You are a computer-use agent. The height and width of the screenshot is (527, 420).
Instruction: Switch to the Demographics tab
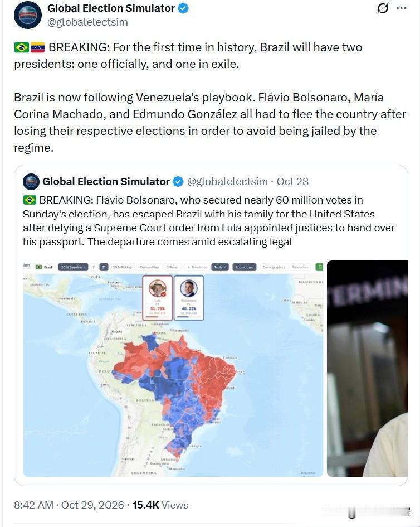(274, 267)
